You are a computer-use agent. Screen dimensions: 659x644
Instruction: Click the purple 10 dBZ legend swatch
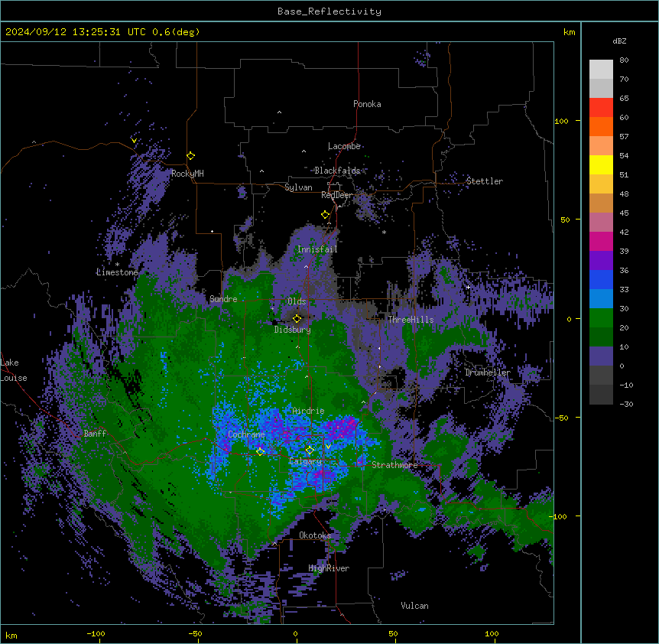point(601,356)
